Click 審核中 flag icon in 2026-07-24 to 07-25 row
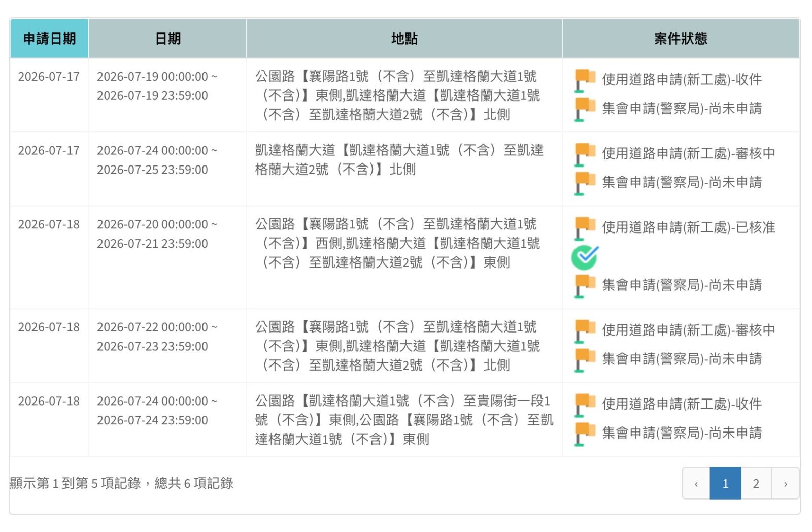The image size is (812, 532). 585,154
